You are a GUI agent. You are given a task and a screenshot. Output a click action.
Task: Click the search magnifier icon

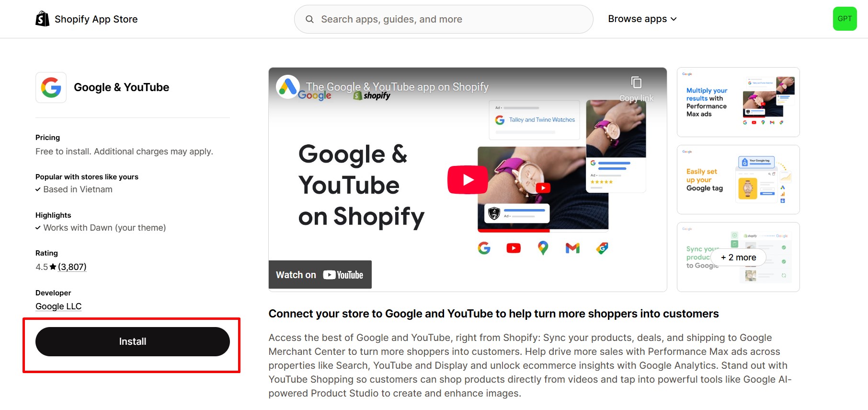click(309, 19)
